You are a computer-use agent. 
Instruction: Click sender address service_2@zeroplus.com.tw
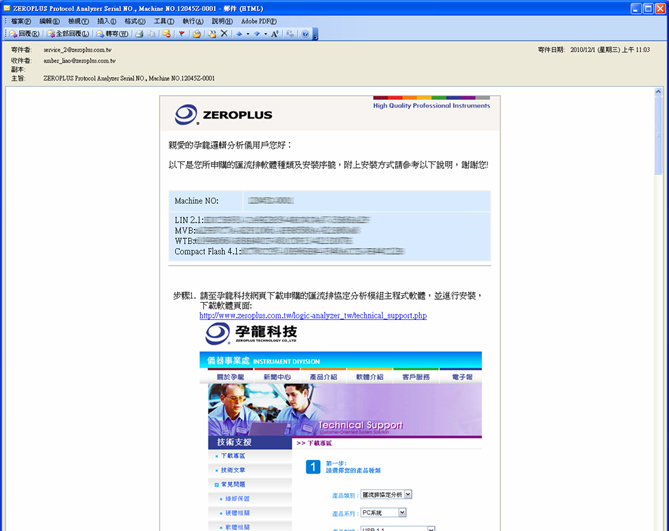77,50
